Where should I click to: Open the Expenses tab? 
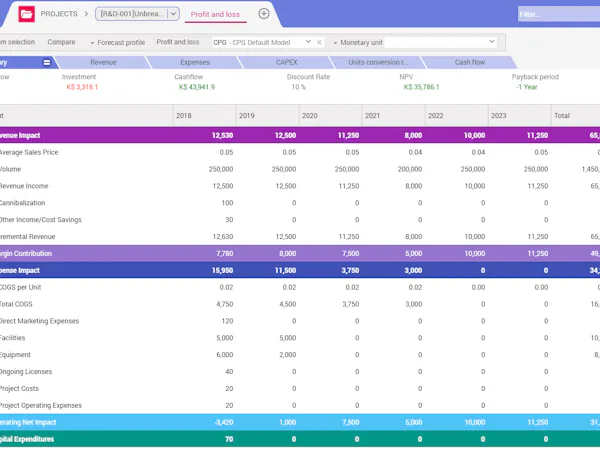click(195, 62)
